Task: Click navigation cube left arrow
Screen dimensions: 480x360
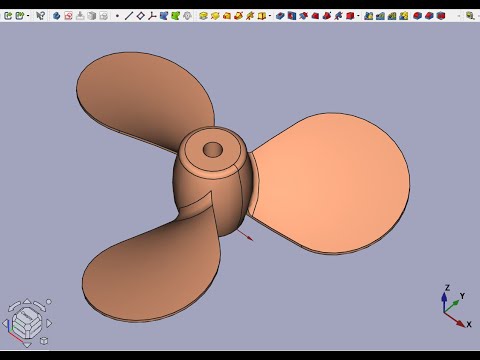Action: tap(6, 323)
